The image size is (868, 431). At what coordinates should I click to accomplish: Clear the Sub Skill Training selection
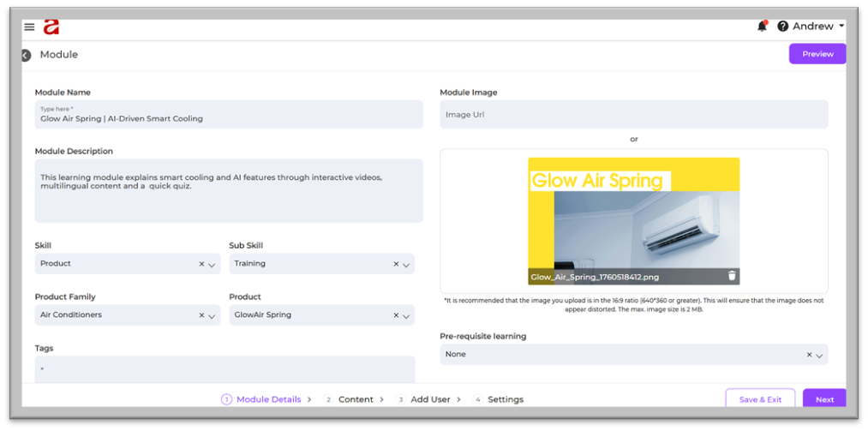point(395,264)
